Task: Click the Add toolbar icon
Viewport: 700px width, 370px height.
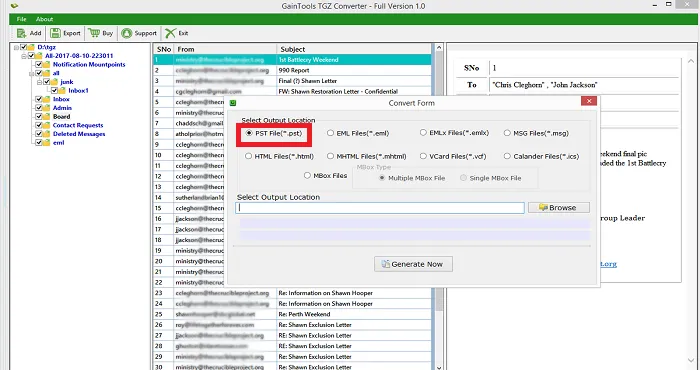Action: point(21,33)
